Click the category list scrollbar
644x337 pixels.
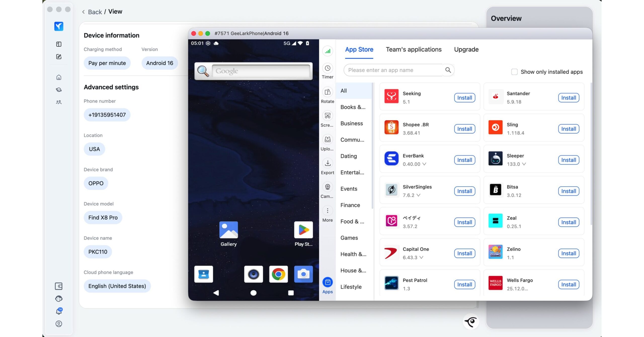[372, 146]
